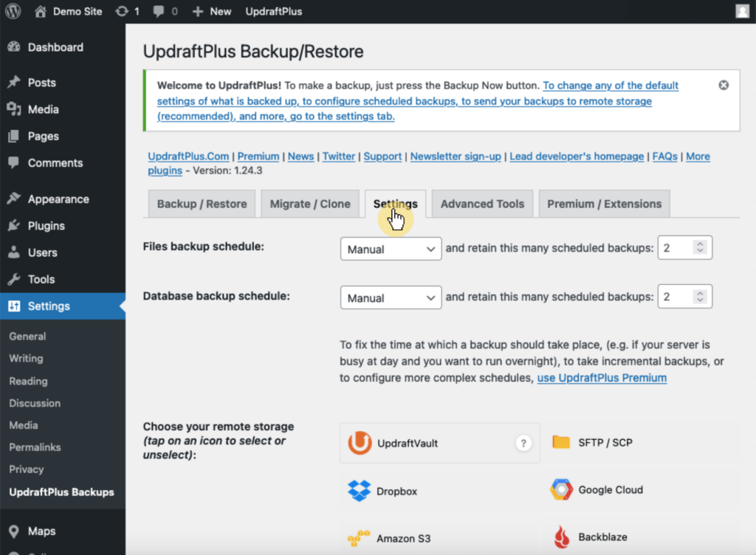Follow the Support link
756x555 pixels.
(382, 156)
